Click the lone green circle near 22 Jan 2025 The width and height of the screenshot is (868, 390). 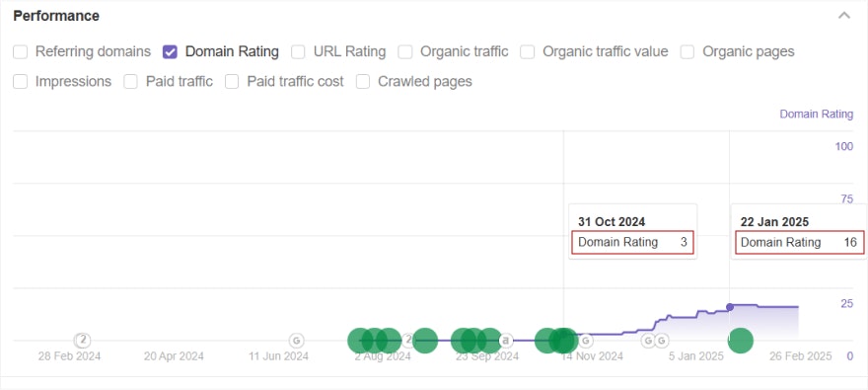[x=741, y=341]
